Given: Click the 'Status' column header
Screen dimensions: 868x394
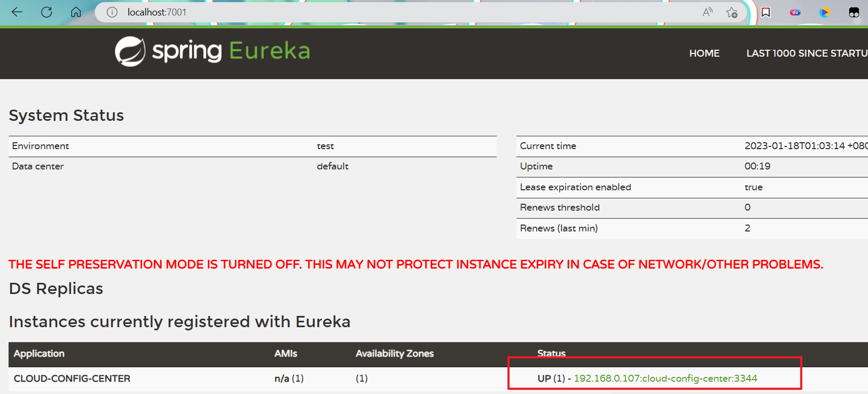Looking at the screenshot, I should (551, 353).
